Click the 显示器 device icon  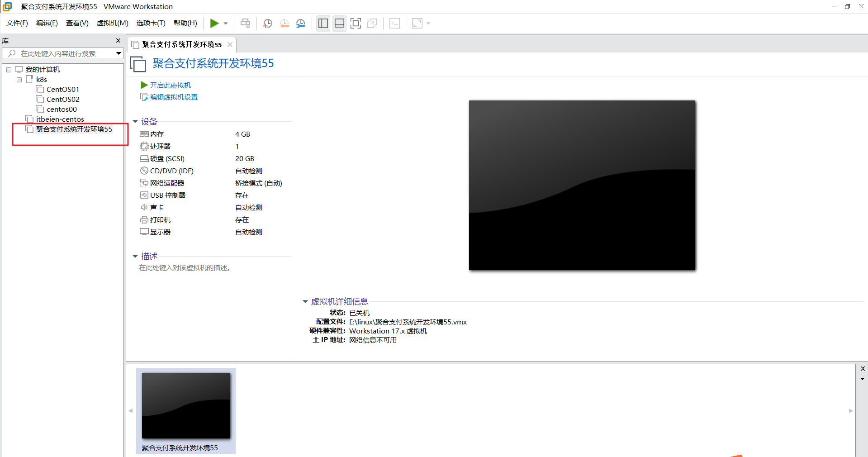[x=144, y=232]
